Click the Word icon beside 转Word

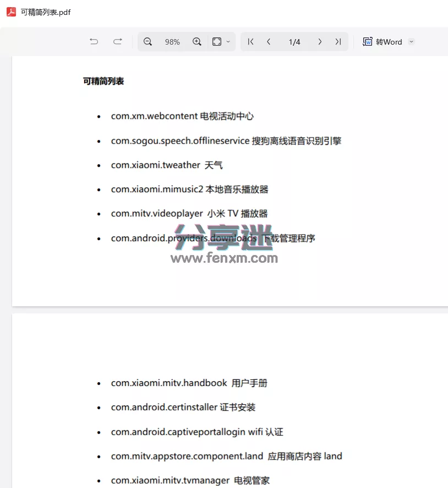367,41
